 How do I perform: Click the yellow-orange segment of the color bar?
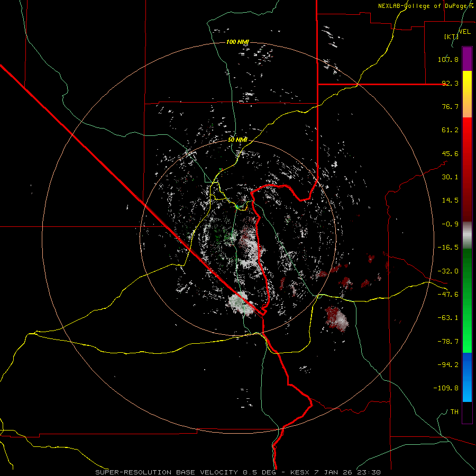tap(467, 94)
